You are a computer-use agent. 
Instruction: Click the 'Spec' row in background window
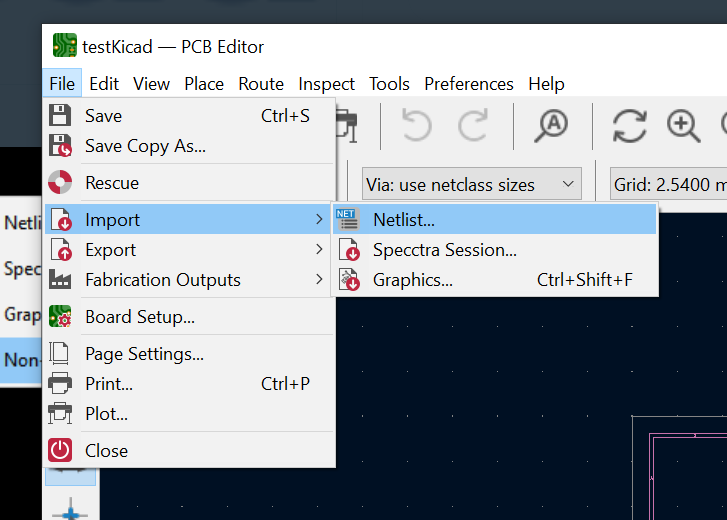(x=21, y=269)
